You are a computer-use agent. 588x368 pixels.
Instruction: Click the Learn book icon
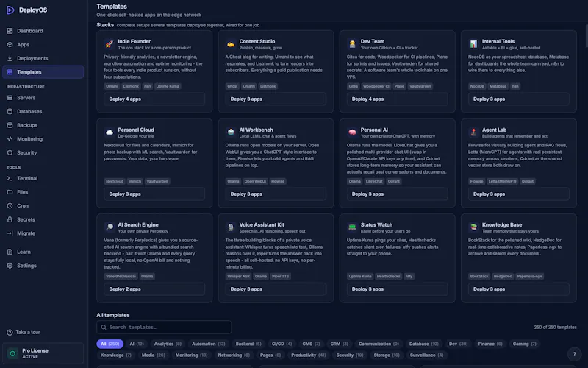pyautogui.click(x=10, y=252)
